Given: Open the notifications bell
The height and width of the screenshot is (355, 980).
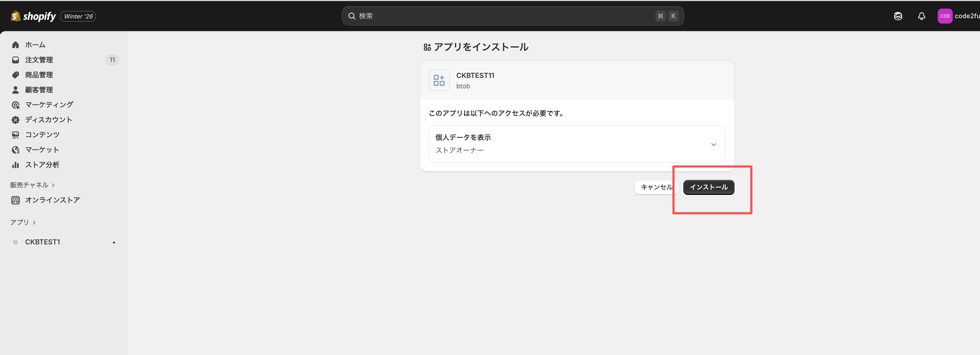Looking at the screenshot, I should (921, 16).
